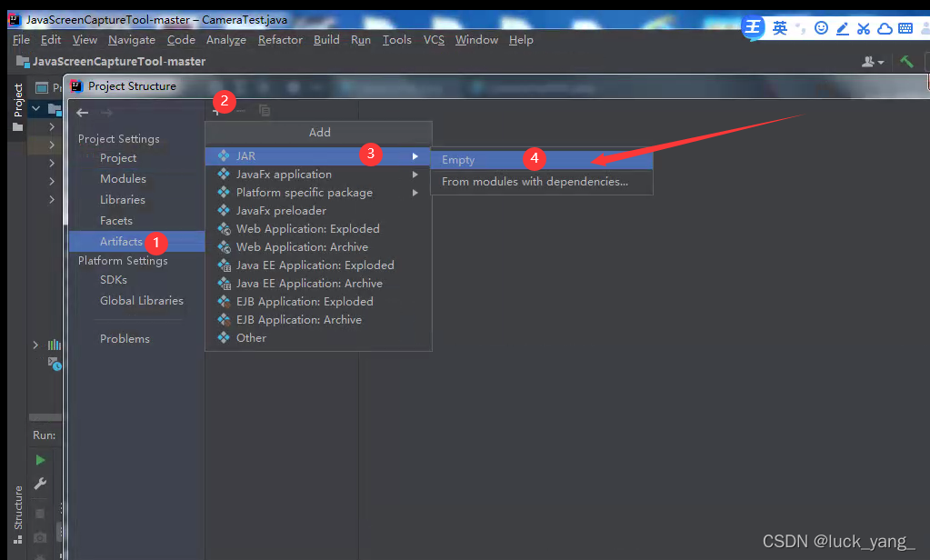
Task: Open the Project tool window tab
Action: (18, 107)
